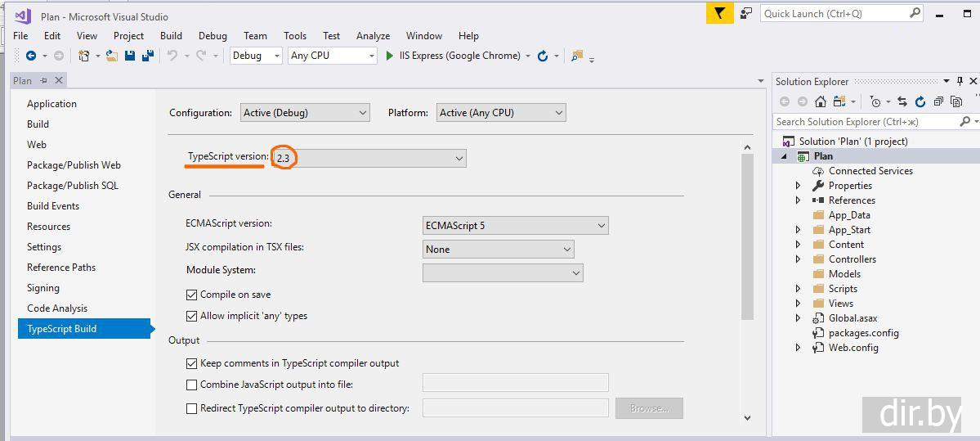The height and width of the screenshot is (441, 980).
Task: Enable Combine JavaScript output into file
Action: click(x=192, y=385)
